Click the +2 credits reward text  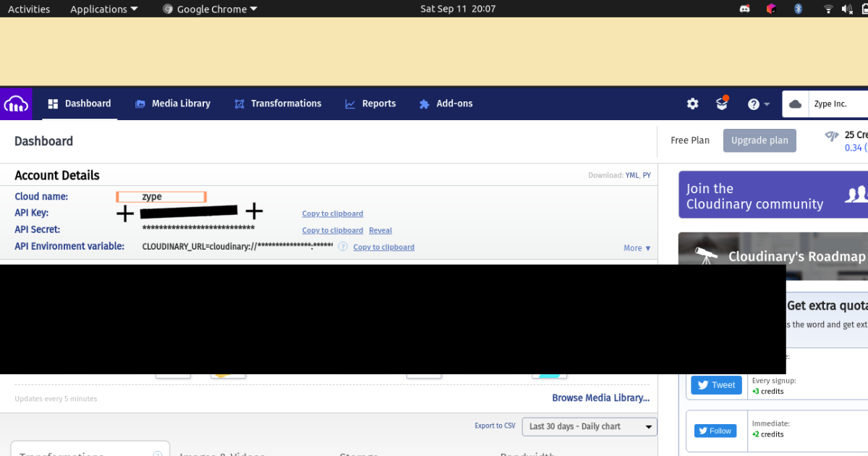tap(767, 434)
